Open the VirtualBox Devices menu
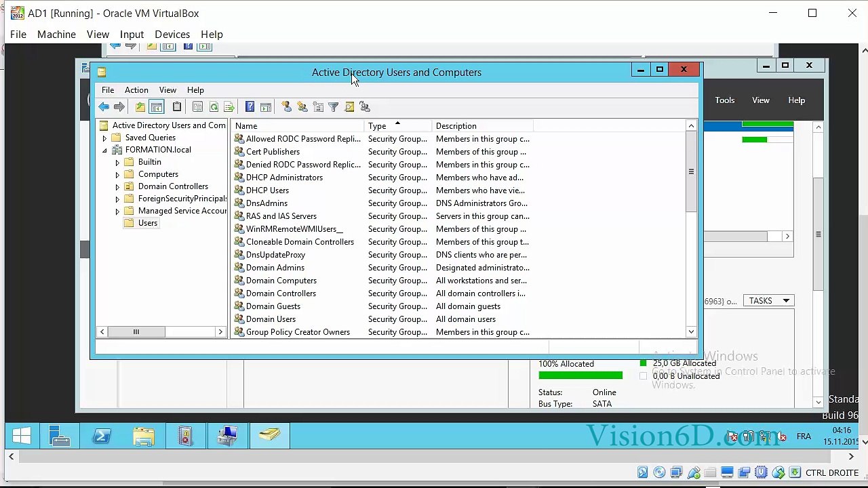 (172, 35)
